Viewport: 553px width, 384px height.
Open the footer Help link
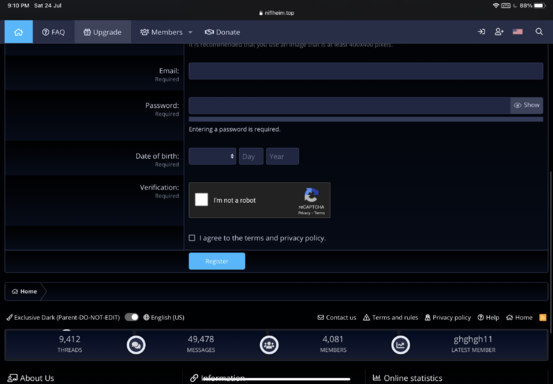point(488,318)
